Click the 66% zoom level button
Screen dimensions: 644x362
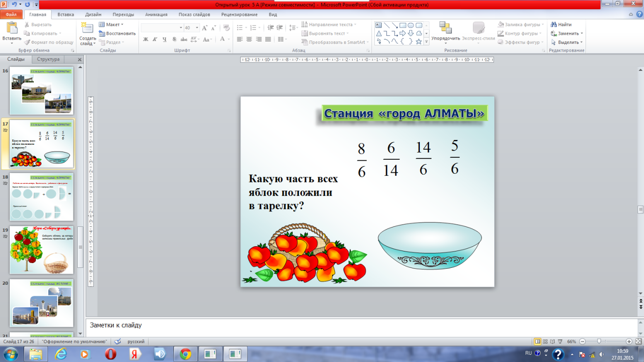(572, 341)
